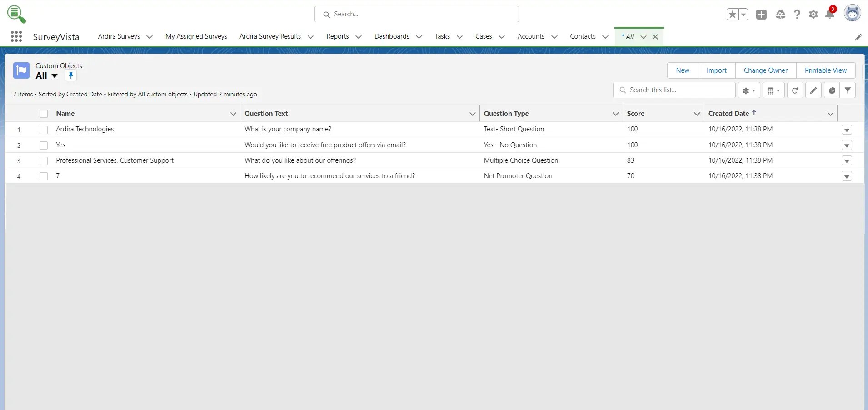Select checkbox for the row named 7

point(44,176)
